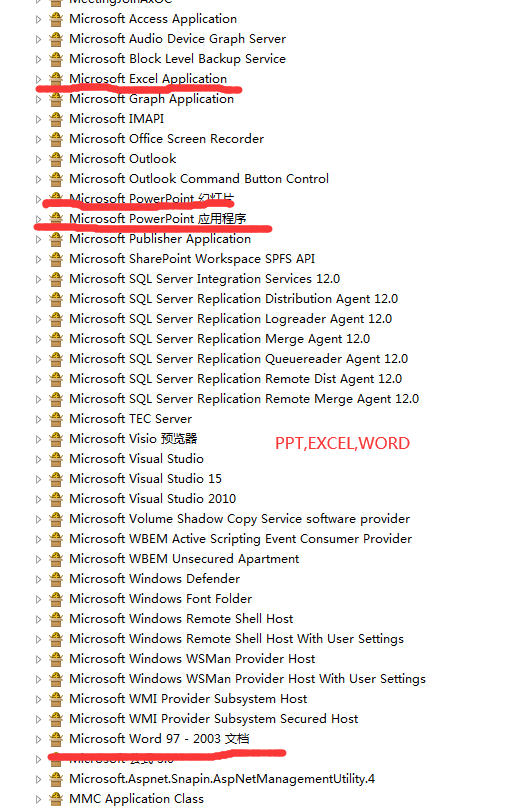Viewport: 531px width, 806px height.
Task: Click the Microsoft Visual Studio 2010 icon
Action: [x=56, y=499]
